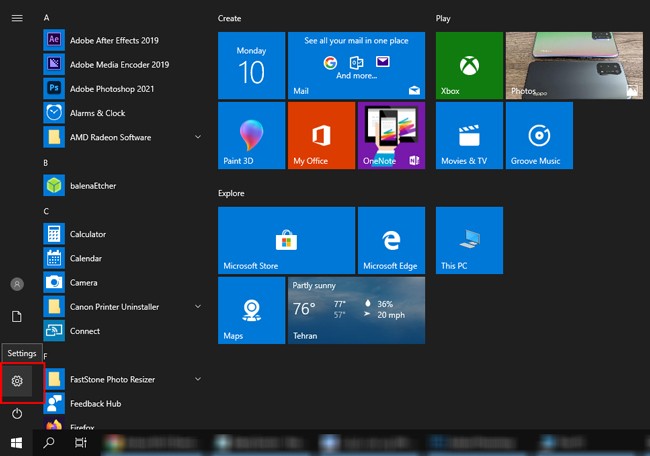Click the Play group title

point(443,18)
